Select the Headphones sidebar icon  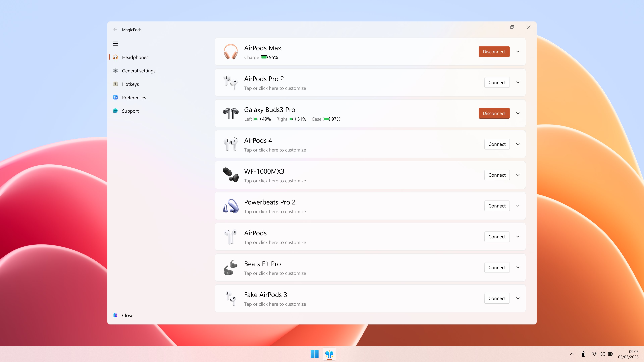click(116, 57)
